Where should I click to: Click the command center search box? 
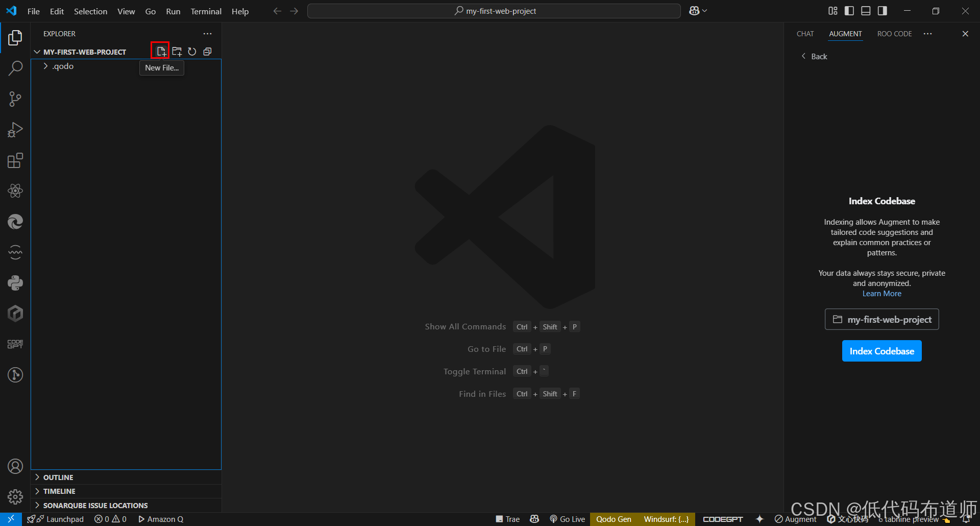coord(494,11)
